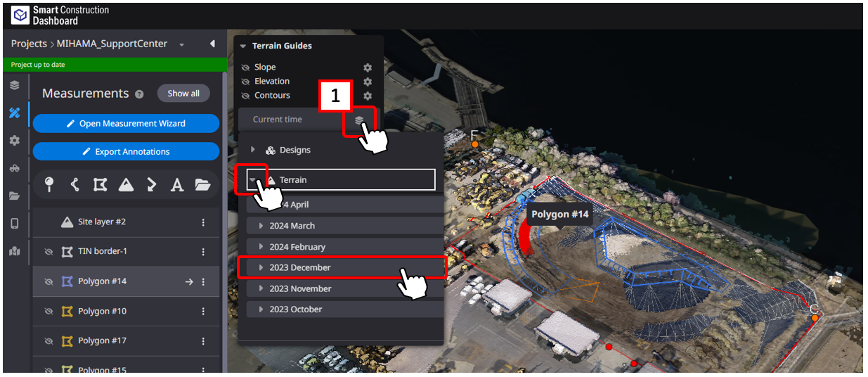Viewport: 868px width, 377px height.
Task: Click the layers icon beside Current time
Action: click(x=359, y=120)
